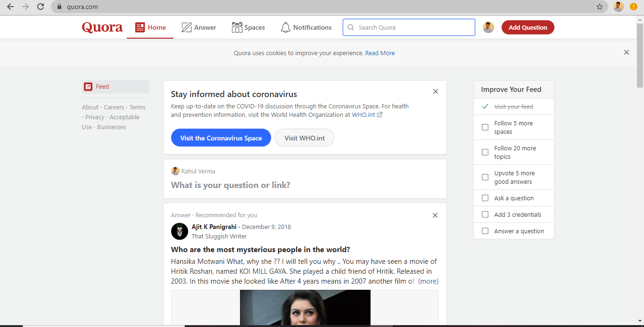Image resolution: width=644 pixels, height=327 pixels.
Task: Open the Answer tab
Action: click(199, 27)
